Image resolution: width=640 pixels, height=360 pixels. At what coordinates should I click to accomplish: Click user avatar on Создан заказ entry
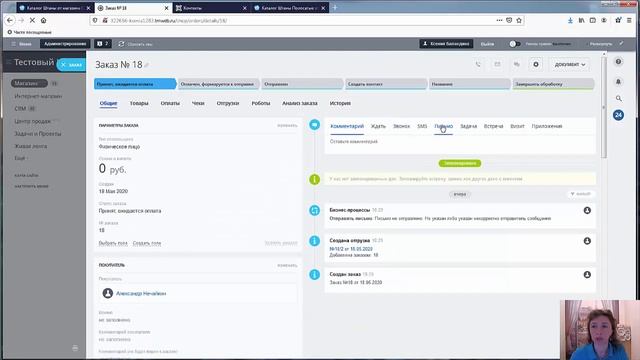(587, 275)
